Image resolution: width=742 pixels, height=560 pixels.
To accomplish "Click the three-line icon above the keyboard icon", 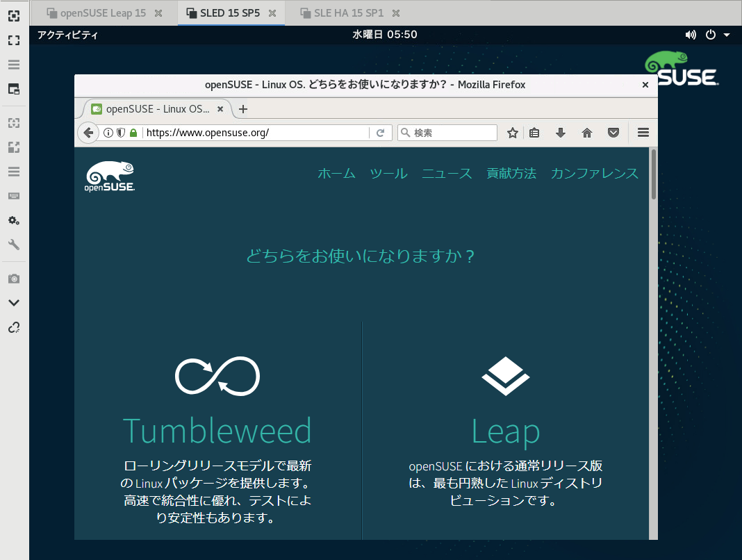I will 14,172.
